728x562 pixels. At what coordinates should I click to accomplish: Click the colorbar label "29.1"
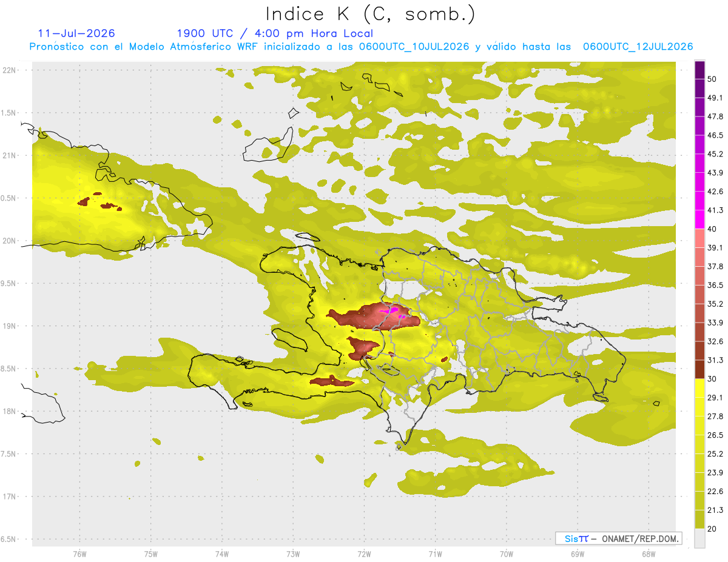point(715,398)
